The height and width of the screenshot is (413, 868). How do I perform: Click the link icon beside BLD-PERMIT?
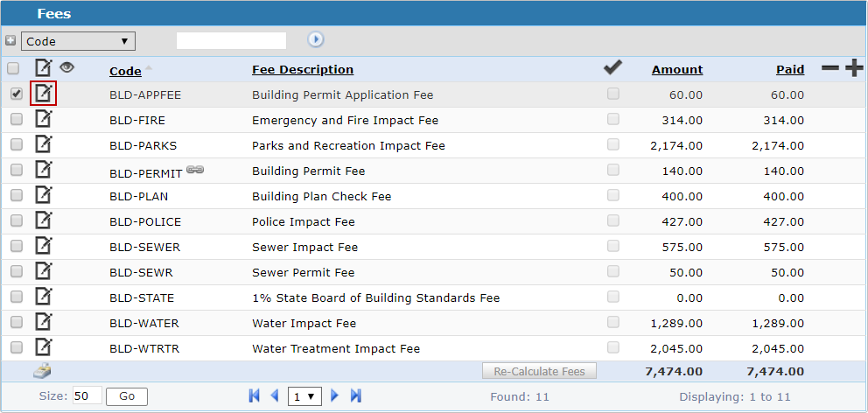195,171
